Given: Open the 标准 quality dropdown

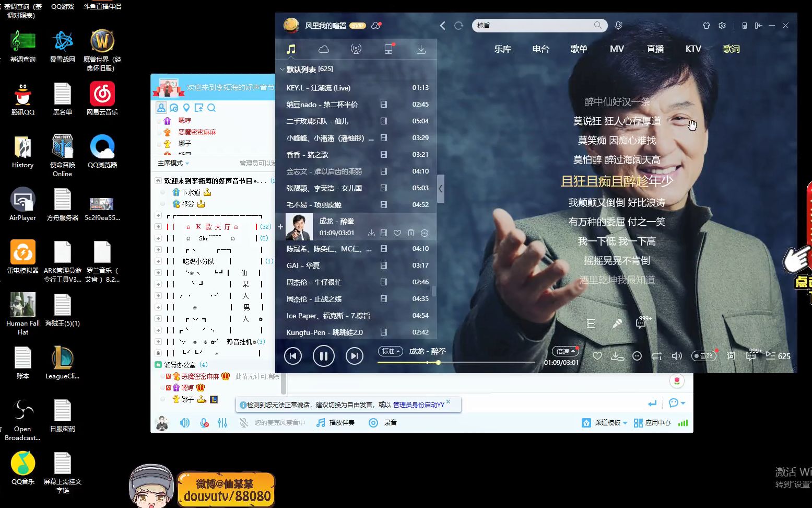Looking at the screenshot, I should [x=391, y=351].
